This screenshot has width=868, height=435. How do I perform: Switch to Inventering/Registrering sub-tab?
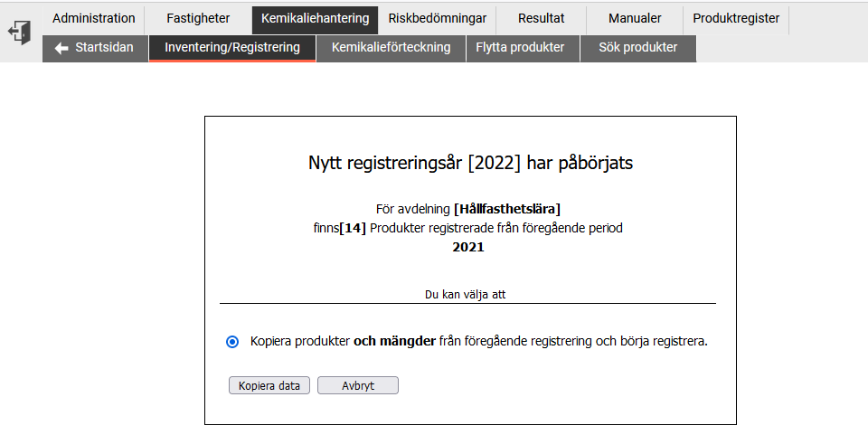(232, 49)
